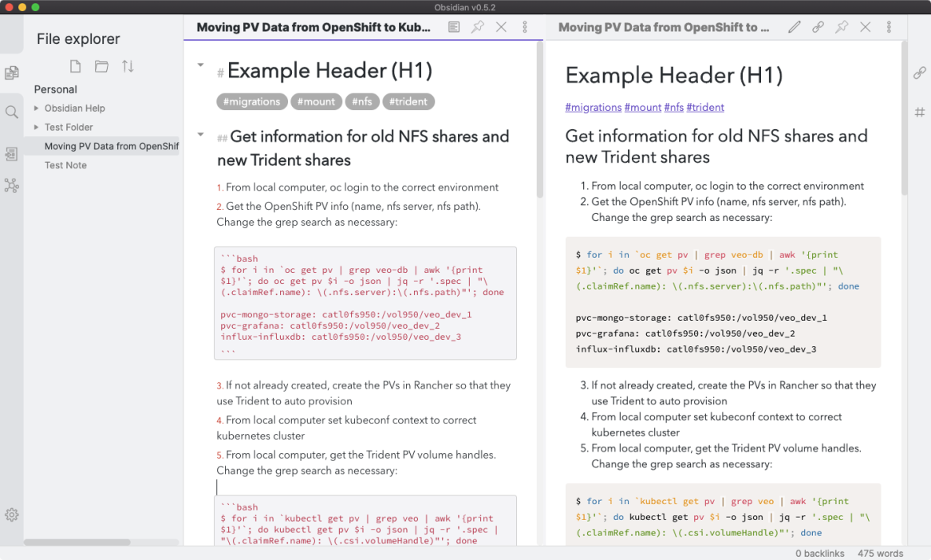The image size is (931, 560).
Task: Create a new note in File explorer
Action: (x=76, y=66)
